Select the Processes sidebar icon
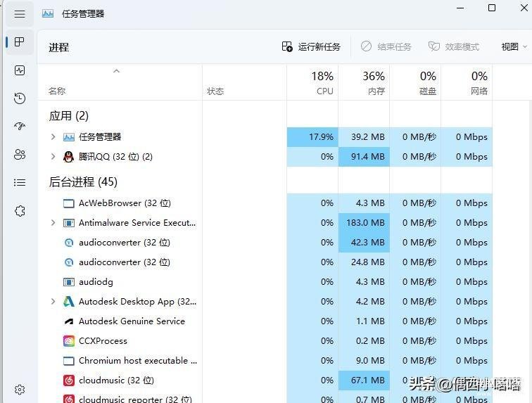This screenshot has width=532, height=403. (20, 42)
